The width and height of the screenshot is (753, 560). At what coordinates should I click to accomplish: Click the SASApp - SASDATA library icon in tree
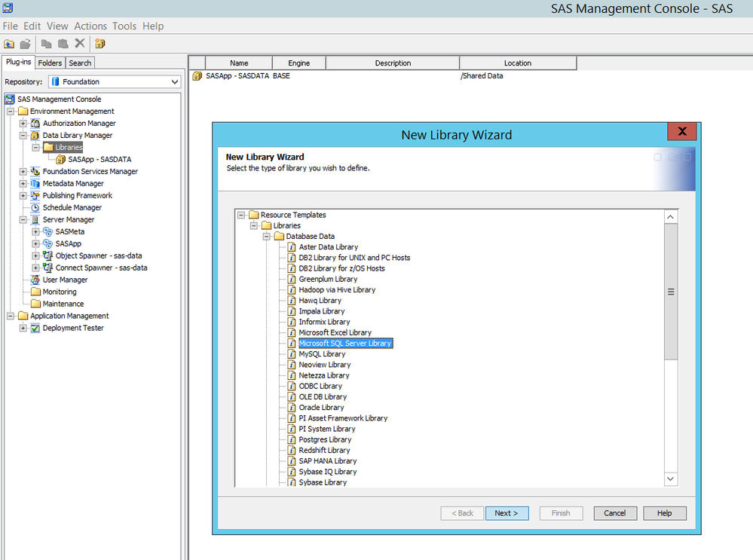click(x=60, y=160)
